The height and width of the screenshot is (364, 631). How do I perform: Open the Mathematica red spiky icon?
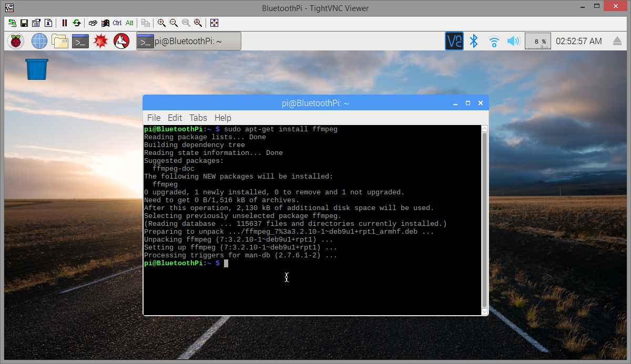pyautogui.click(x=100, y=41)
